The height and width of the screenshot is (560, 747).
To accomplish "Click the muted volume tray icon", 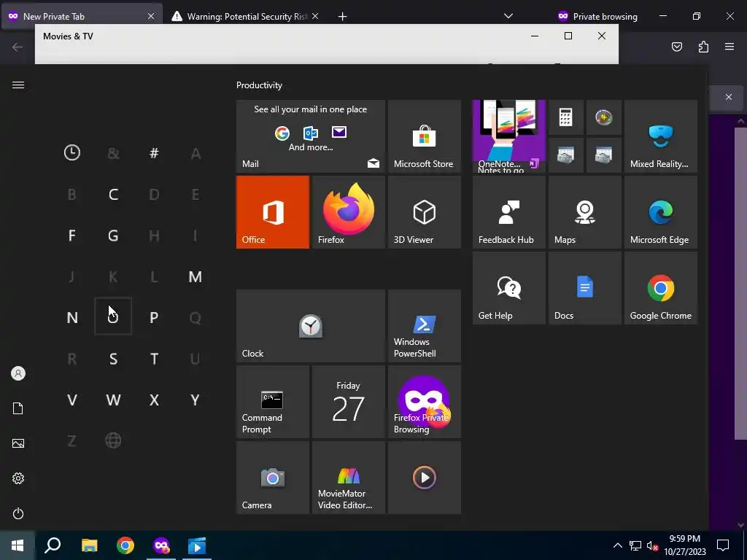I will (x=652, y=545).
